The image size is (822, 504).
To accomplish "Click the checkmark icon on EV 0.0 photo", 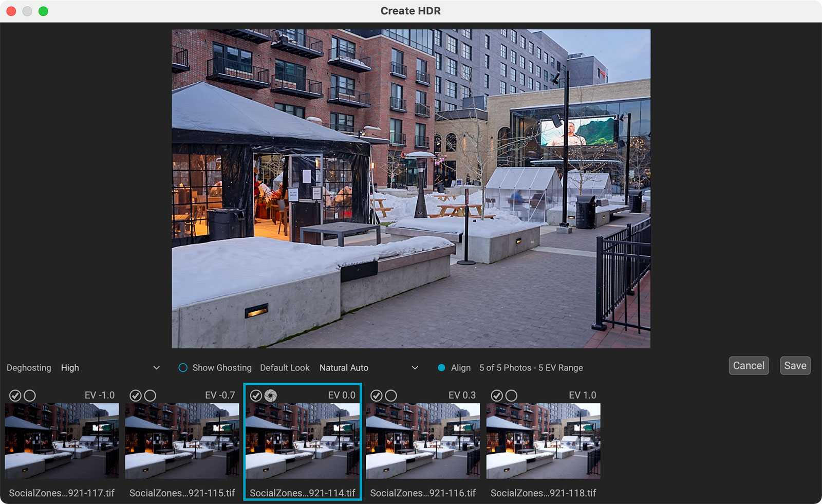I will pyautogui.click(x=256, y=396).
